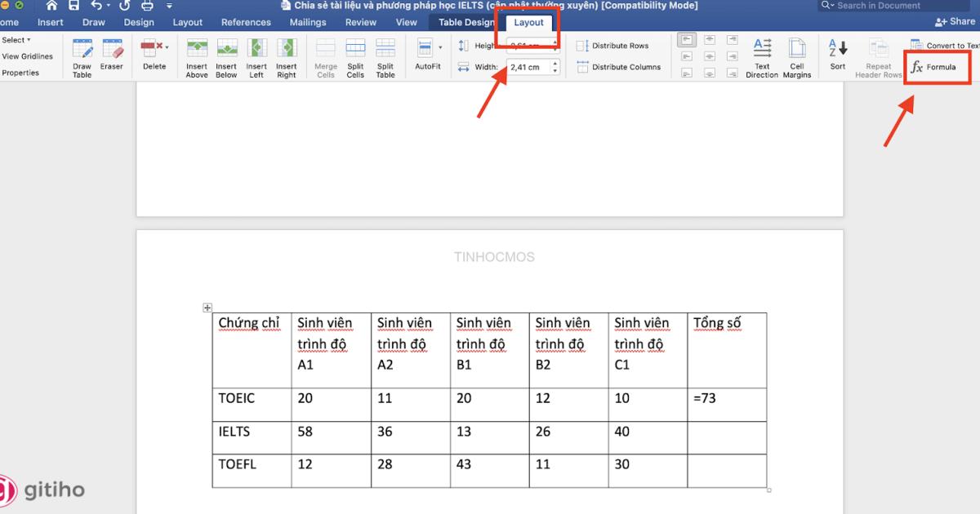Align cell text bottom right
Screen dimensions: 980x514
click(731, 73)
